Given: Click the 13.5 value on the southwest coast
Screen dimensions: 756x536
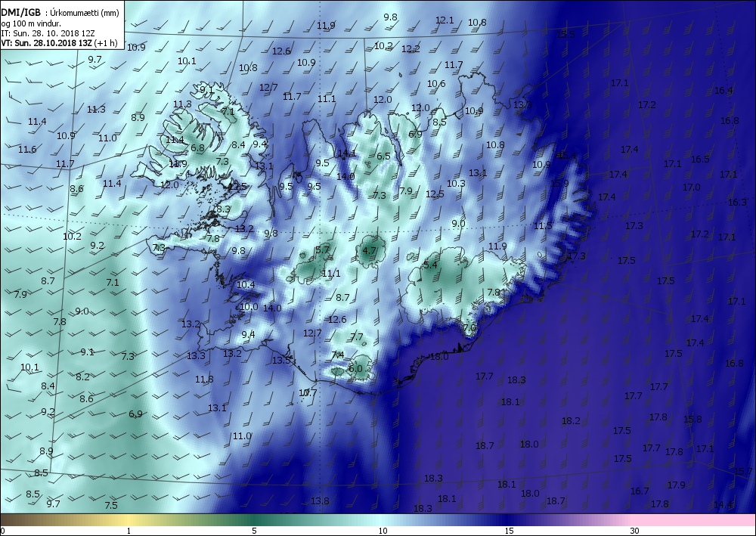Looking at the screenshot, I should click(x=281, y=360).
